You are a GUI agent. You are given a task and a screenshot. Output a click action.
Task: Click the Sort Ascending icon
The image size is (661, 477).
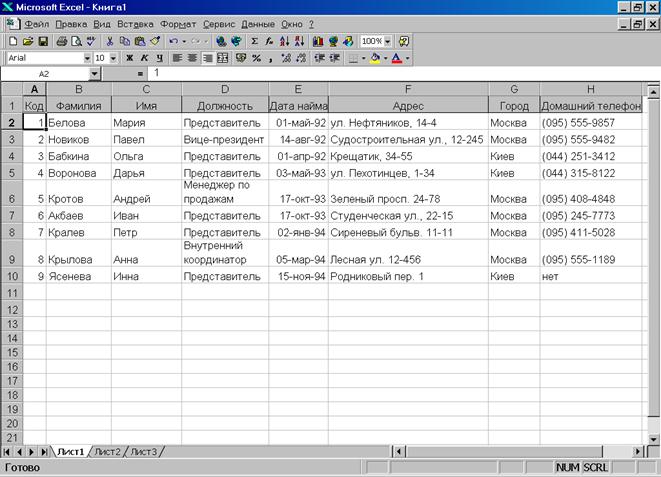coord(284,41)
